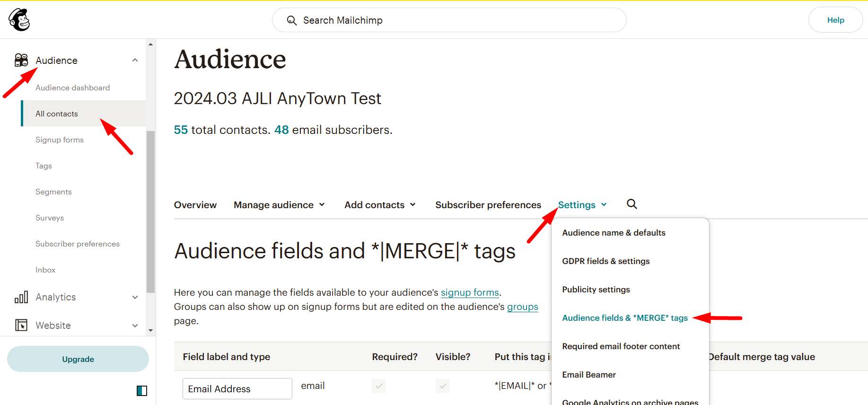Viewport: 868px width, 405px height.
Task: Click the Help button
Action: pyautogui.click(x=836, y=20)
